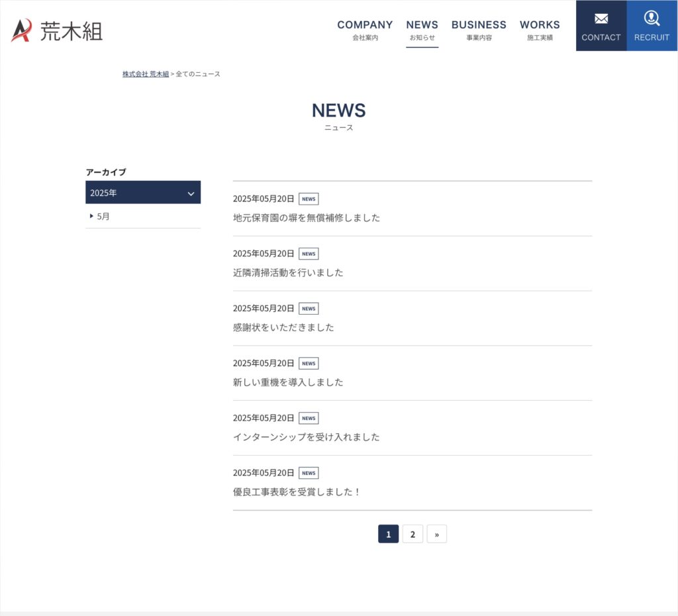Open the COMPANY 会社案内 menu

click(x=365, y=30)
